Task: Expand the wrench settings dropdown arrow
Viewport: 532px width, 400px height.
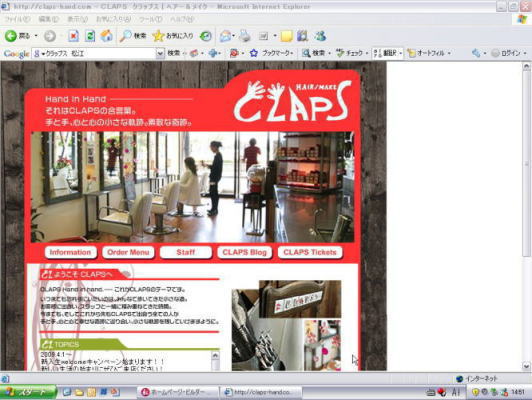Action: 484,53
